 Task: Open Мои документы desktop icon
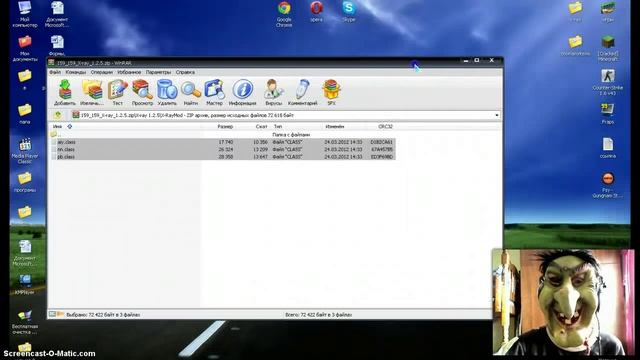click(x=24, y=49)
